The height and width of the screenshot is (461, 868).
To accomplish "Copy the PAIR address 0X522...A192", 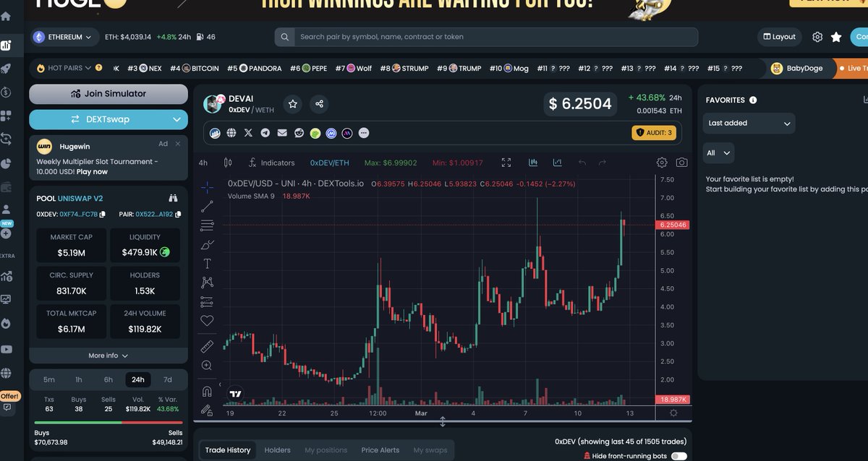I will [x=178, y=215].
